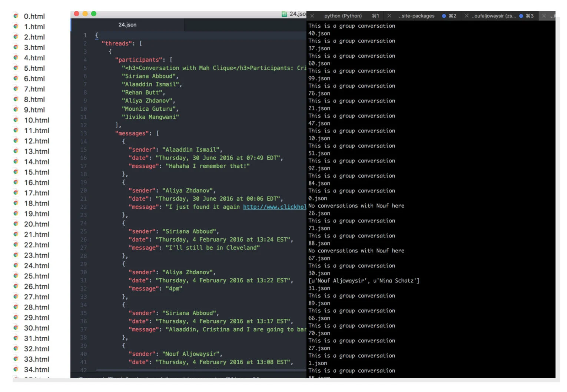This screenshot has width=567, height=392.
Task: Close the ..site-packages terminal tab
Action: point(389,16)
